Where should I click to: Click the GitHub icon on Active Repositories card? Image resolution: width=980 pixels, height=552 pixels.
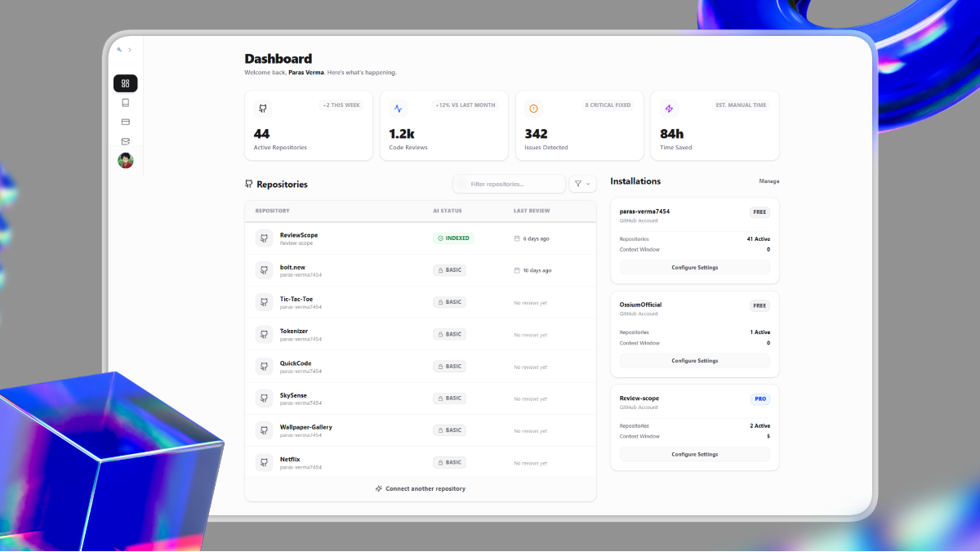pyautogui.click(x=262, y=108)
